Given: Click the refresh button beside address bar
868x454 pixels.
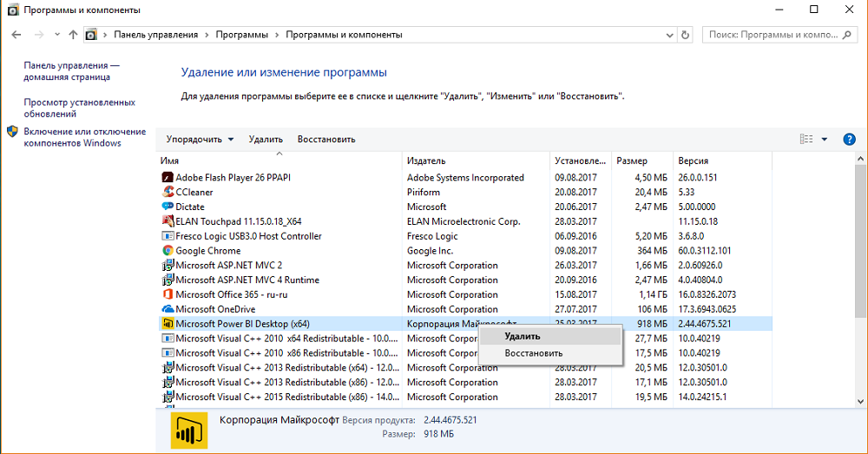Looking at the screenshot, I should point(686,36).
